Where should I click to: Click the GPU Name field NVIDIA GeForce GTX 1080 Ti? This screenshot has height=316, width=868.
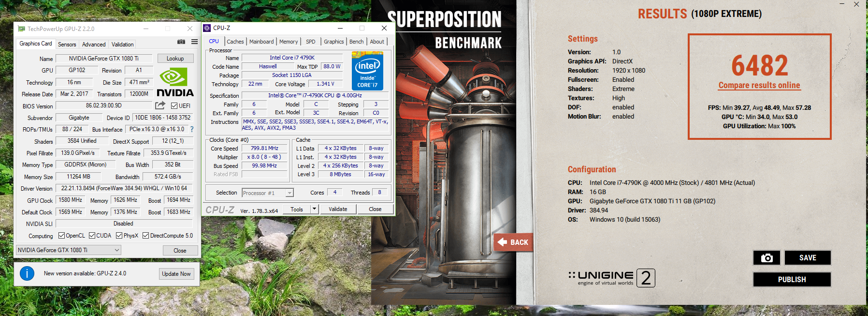pyautogui.click(x=104, y=59)
